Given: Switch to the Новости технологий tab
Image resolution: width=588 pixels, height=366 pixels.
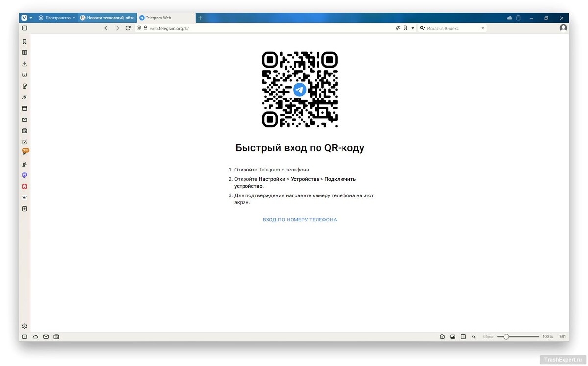Looking at the screenshot, I should [107, 18].
